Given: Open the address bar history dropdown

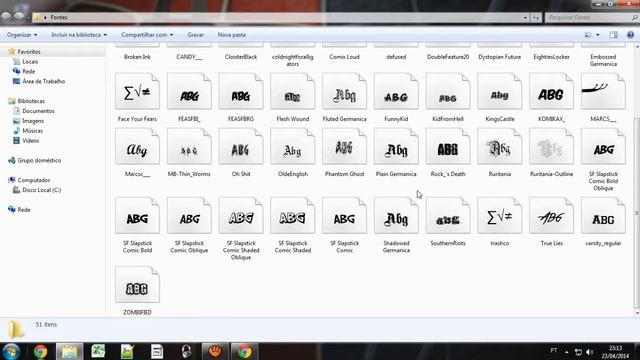Looking at the screenshot, I should (525, 18).
